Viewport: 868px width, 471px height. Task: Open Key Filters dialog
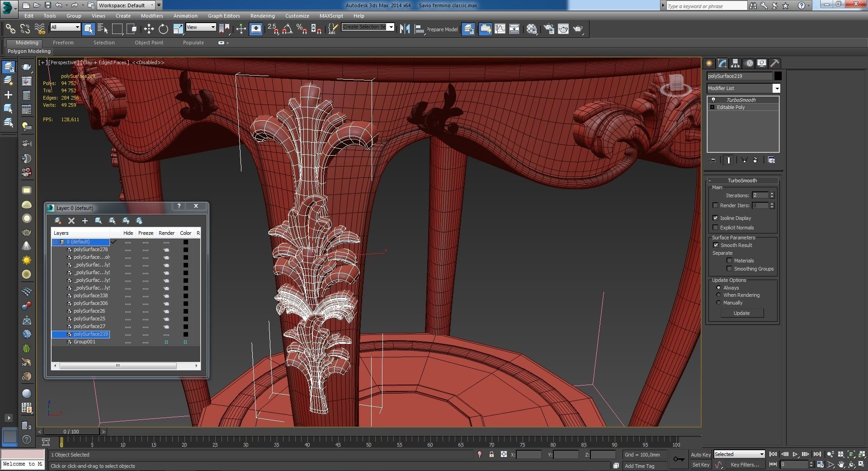click(744, 465)
